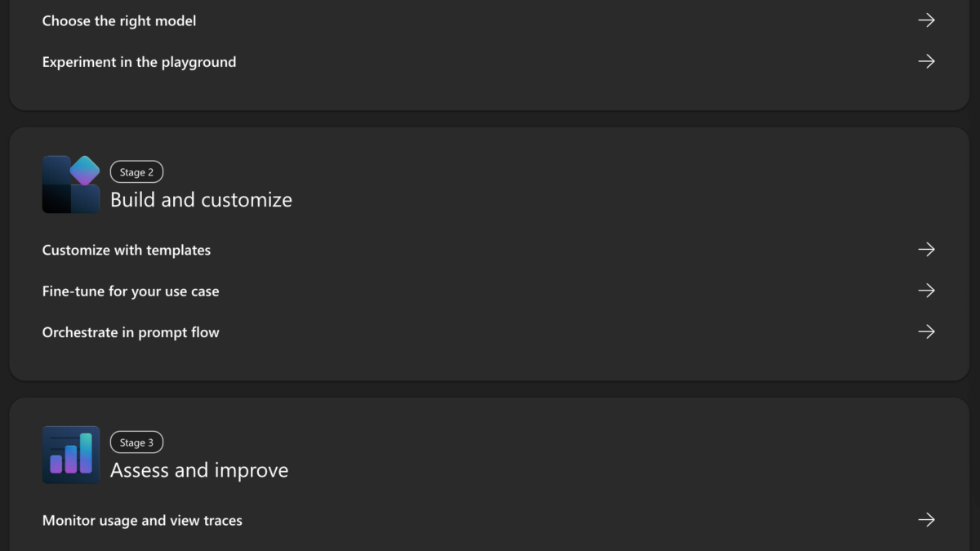980x551 pixels.
Task: Open Monitor usage and view traces
Action: [x=142, y=521]
